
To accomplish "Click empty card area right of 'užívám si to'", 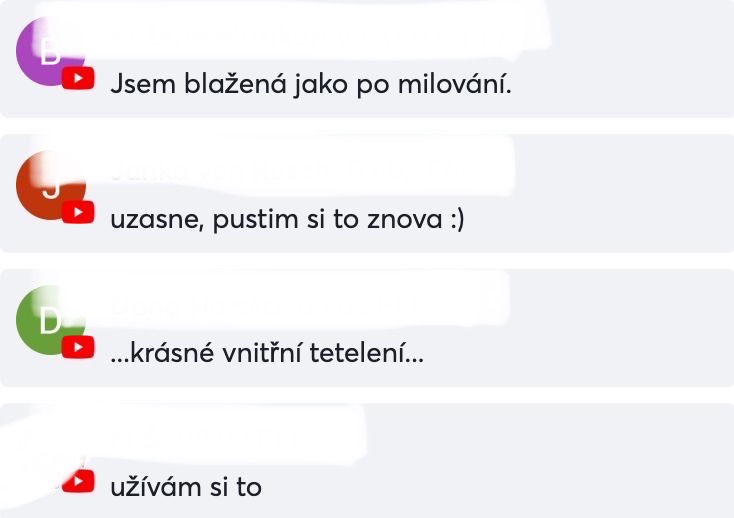I will click(x=496, y=487).
